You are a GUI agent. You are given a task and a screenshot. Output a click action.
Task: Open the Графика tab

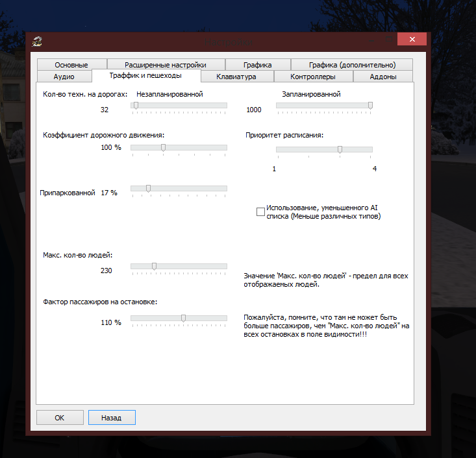click(258, 65)
